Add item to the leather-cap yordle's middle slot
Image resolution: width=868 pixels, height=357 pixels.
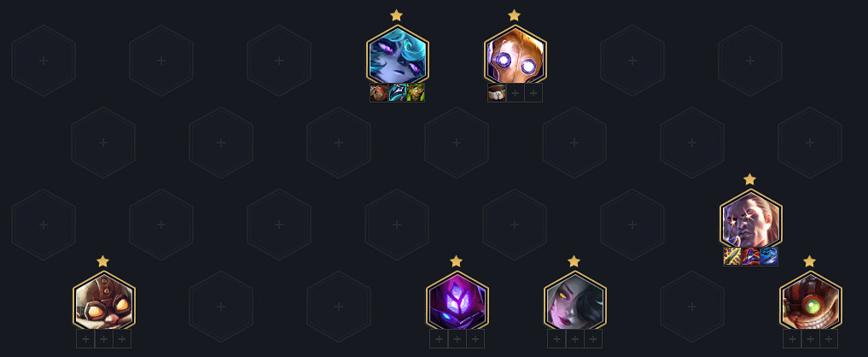click(x=103, y=339)
